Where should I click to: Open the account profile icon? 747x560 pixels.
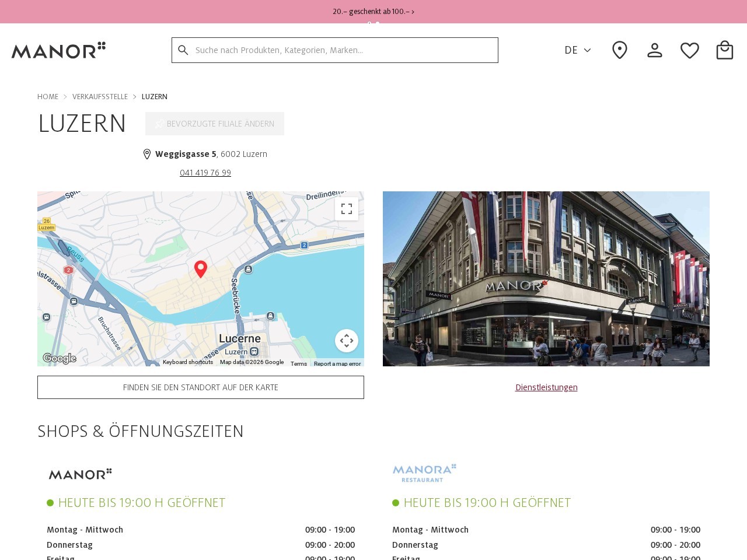pyautogui.click(x=654, y=50)
